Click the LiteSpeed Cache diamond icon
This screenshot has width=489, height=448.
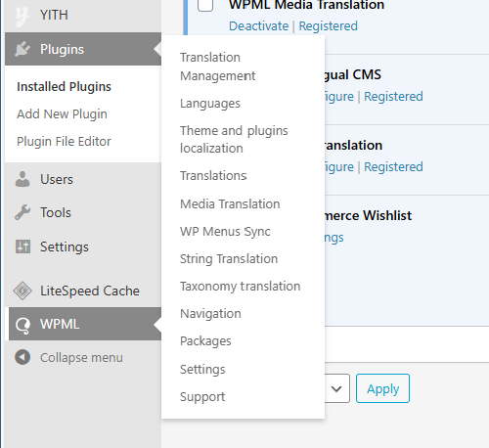pos(22,291)
